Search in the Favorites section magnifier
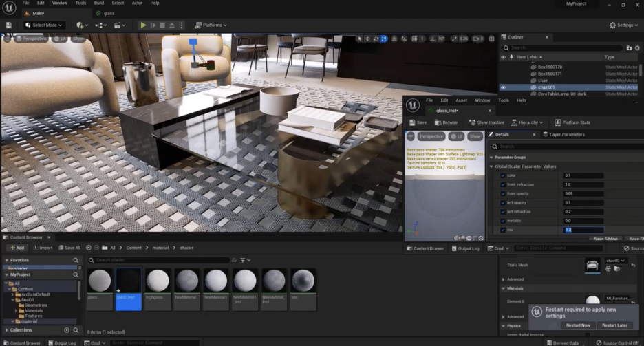The width and height of the screenshot is (644, 346). [x=76, y=260]
